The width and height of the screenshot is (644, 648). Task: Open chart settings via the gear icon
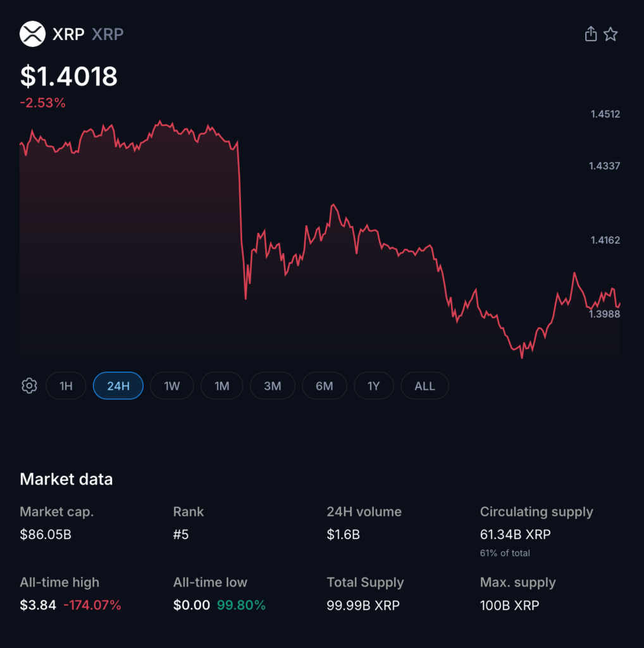tap(29, 385)
